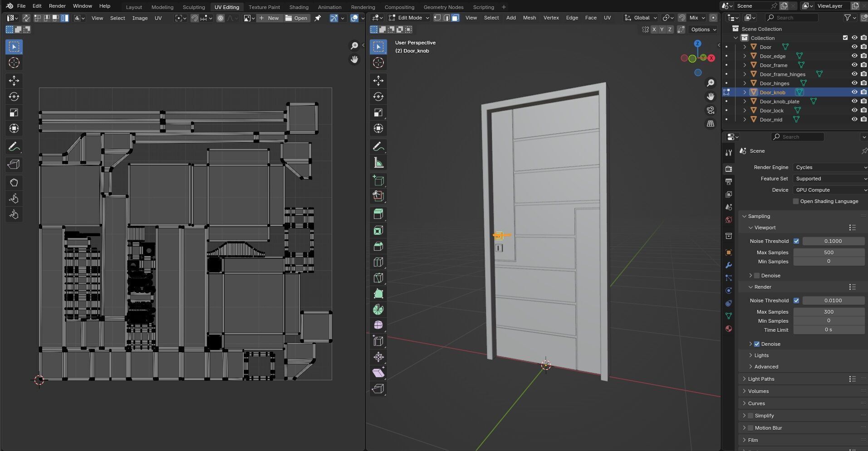
Task: Click the Open image button
Action: pos(296,18)
